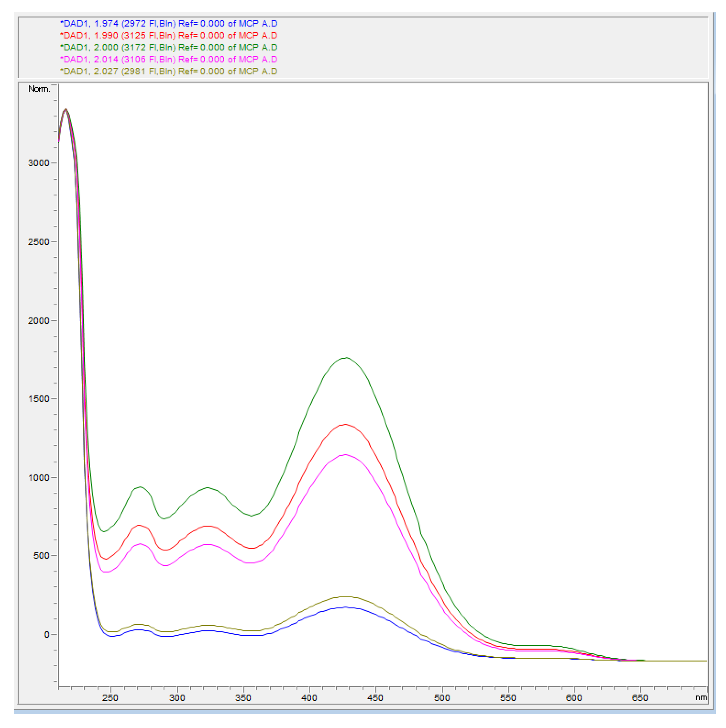The width and height of the screenshot is (726, 728).
Task: Click the green spectrum peak near 430 nm
Action: click(346, 358)
